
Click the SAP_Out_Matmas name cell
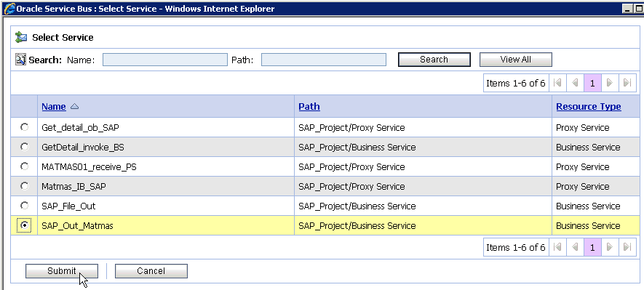point(166,226)
